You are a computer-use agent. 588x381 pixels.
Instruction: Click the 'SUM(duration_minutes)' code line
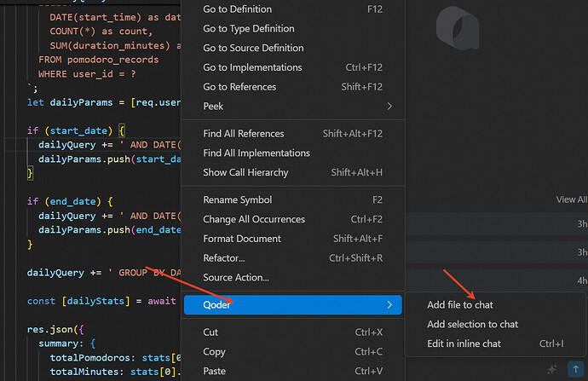115,46
